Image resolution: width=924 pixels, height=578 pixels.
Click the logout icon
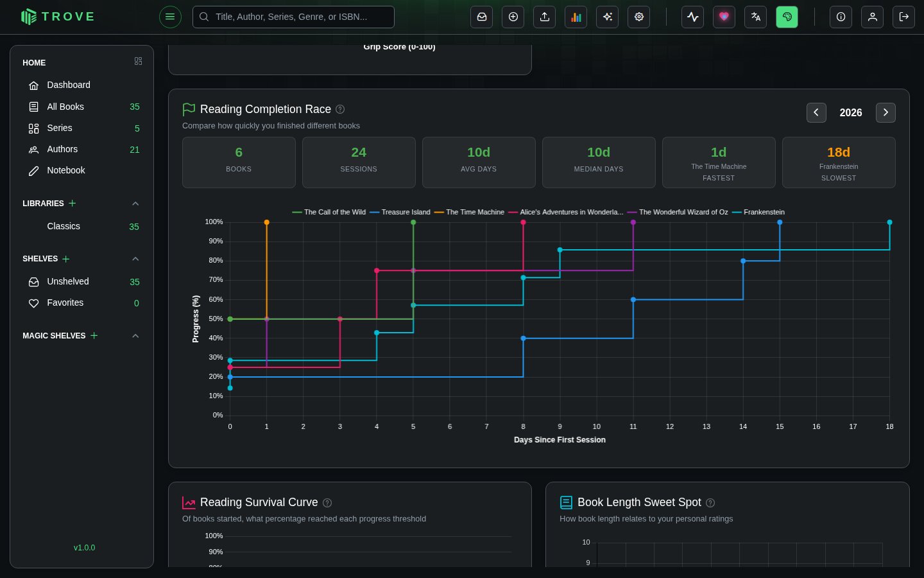(904, 17)
